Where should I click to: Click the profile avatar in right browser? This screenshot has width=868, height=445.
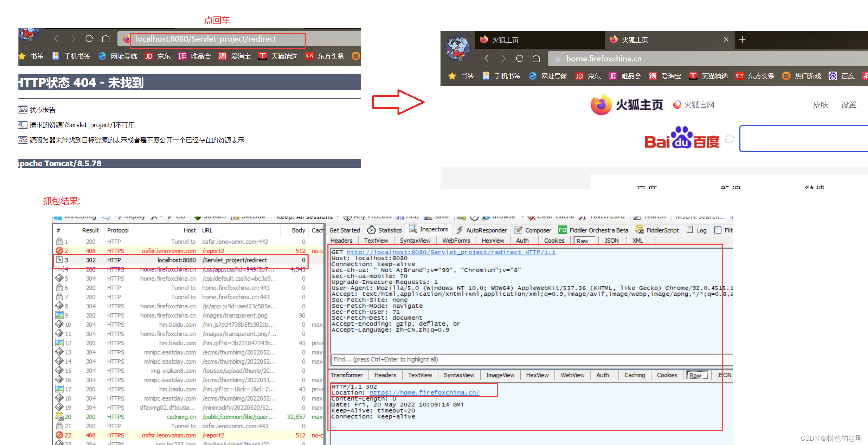tap(457, 47)
